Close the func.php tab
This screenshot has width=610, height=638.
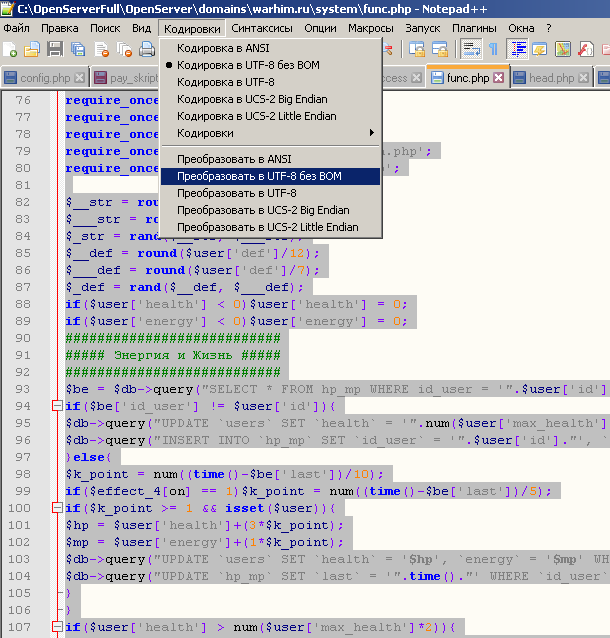coord(498,78)
